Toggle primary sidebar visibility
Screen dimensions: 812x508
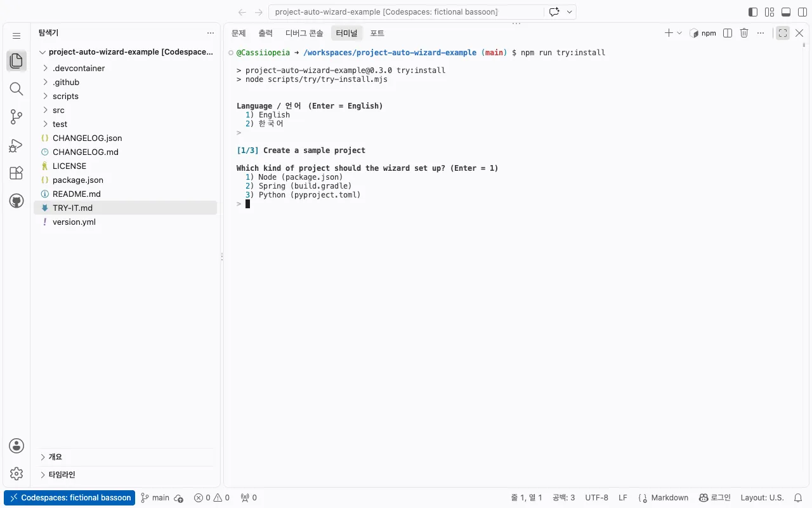(x=753, y=12)
